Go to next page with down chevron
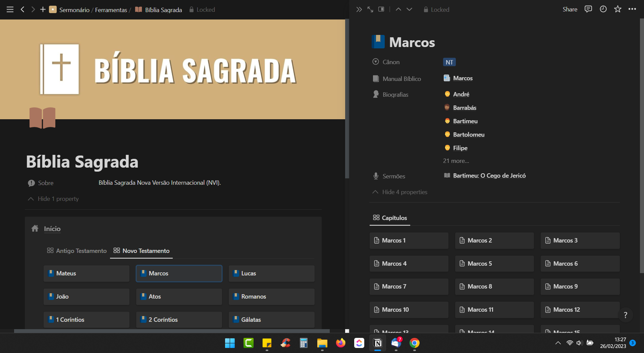The width and height of the screenshot is (644, 353). [410, 9]
